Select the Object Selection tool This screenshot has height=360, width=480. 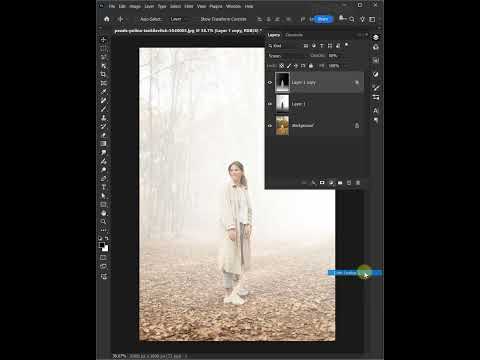(x=103, y=66)
